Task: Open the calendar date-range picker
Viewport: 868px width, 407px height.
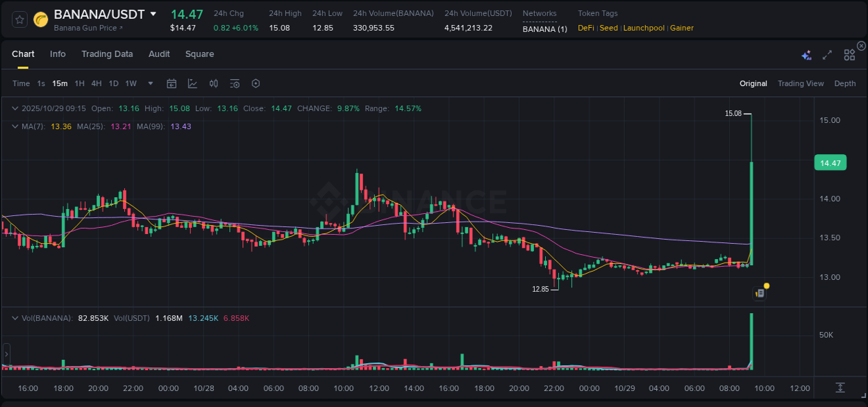Action: click(172, 83)
